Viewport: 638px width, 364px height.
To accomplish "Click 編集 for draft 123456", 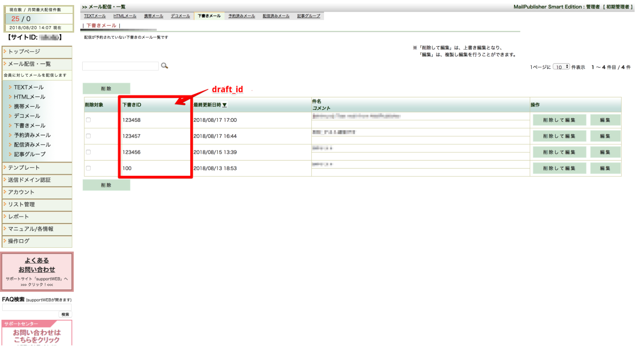I will (605, 152).
